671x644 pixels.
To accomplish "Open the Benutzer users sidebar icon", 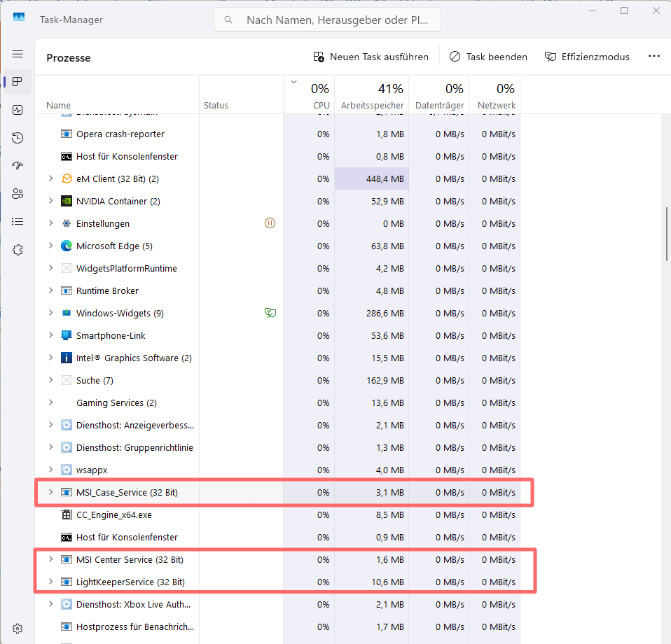I will click(18, 194).
